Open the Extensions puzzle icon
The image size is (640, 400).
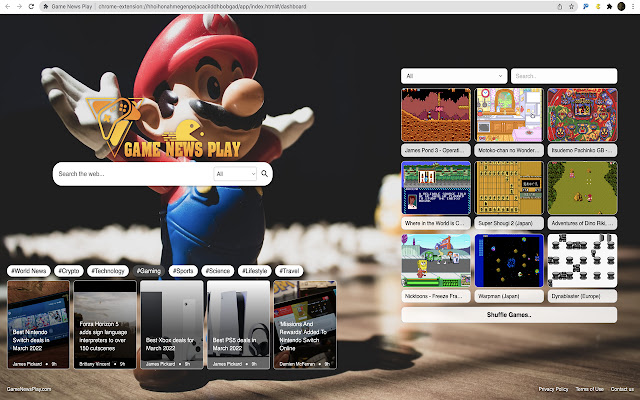click(x=609, y=7)
